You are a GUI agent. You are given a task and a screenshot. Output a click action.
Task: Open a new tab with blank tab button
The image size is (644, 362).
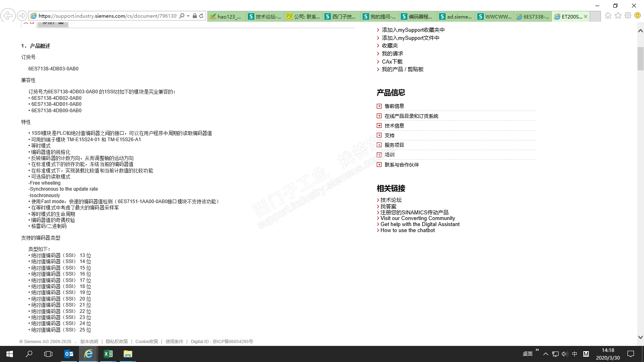596,16
